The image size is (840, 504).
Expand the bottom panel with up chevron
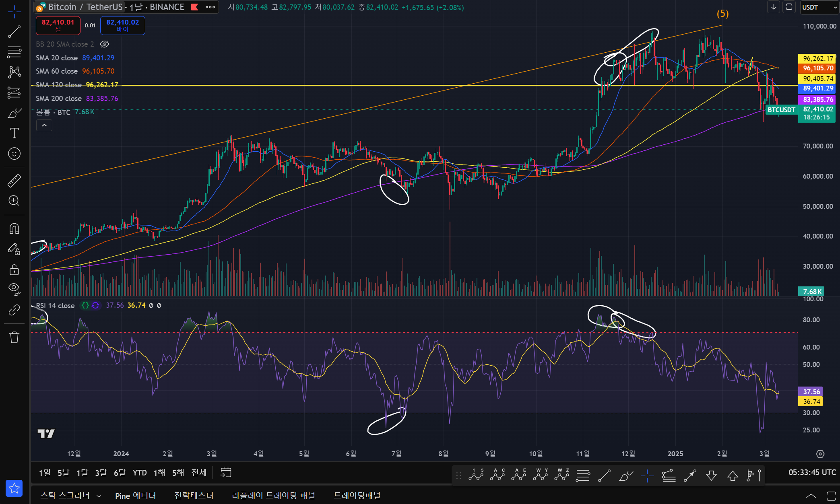[x=811, y=496]
